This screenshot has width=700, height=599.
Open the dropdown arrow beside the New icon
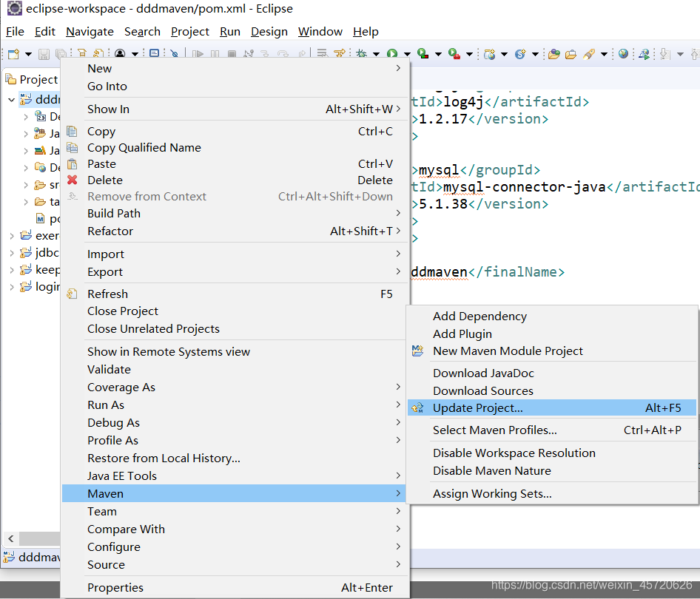tap(28, 55)
